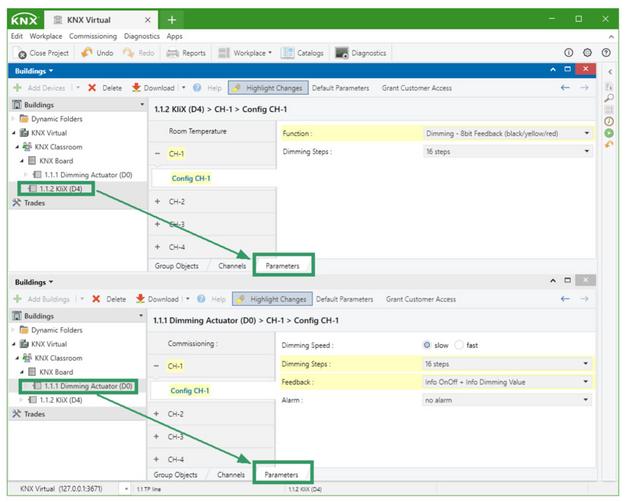
Task: Click the Undo arrow icon
Action: click(x=87, y=53)
